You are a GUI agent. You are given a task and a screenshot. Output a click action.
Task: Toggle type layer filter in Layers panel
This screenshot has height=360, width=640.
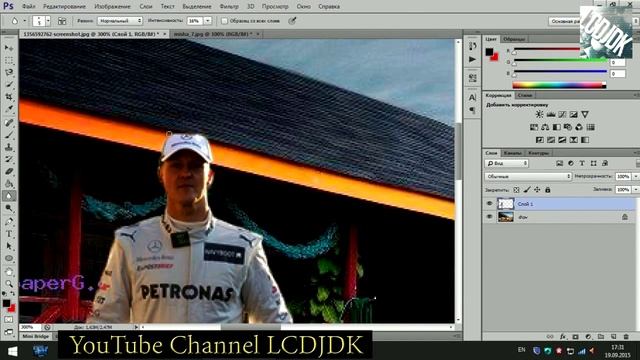[x=582, y=163]
